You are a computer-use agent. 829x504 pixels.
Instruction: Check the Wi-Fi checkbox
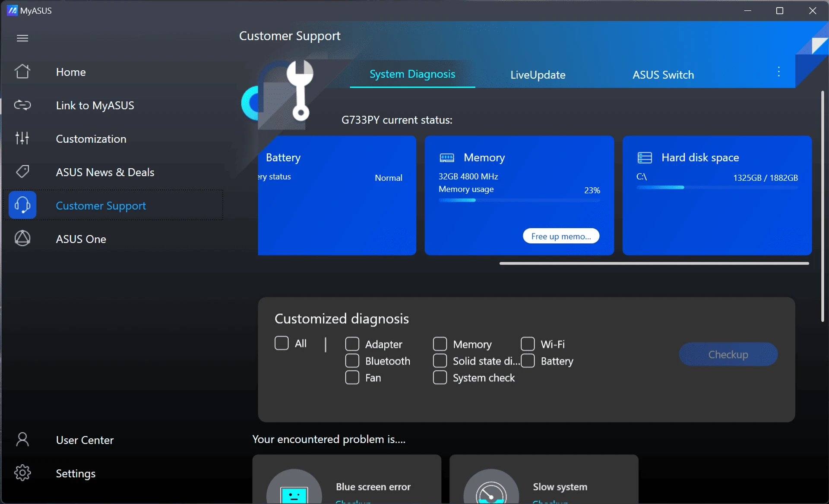(528, 344)
